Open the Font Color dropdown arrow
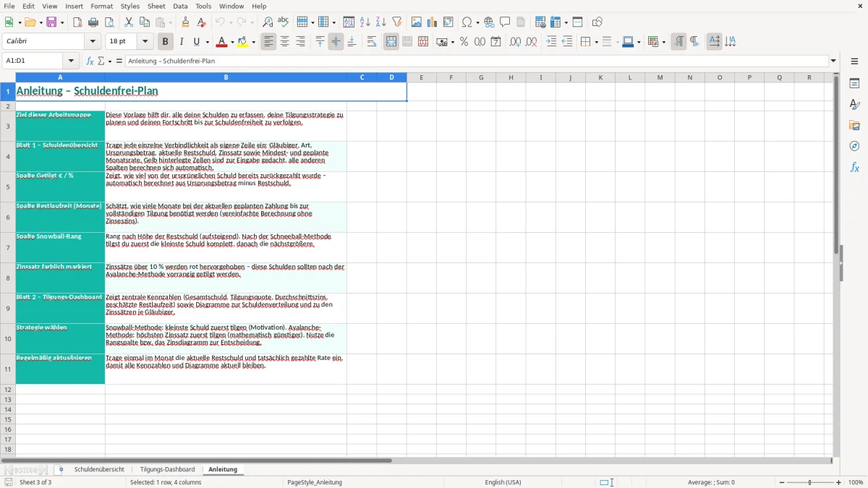This screenshot has height=488, width=868. click(x=231, y=42)
